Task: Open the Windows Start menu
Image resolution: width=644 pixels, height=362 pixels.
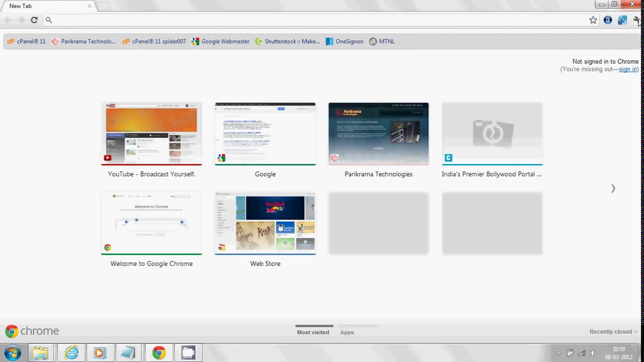Action: point(13,353)
